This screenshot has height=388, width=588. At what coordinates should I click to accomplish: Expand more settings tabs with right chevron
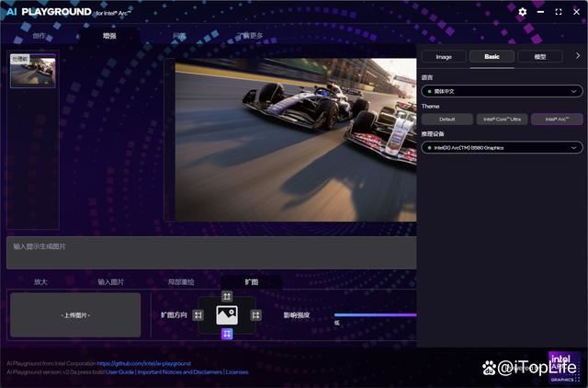pyautogui.click(x=578, y=56)
